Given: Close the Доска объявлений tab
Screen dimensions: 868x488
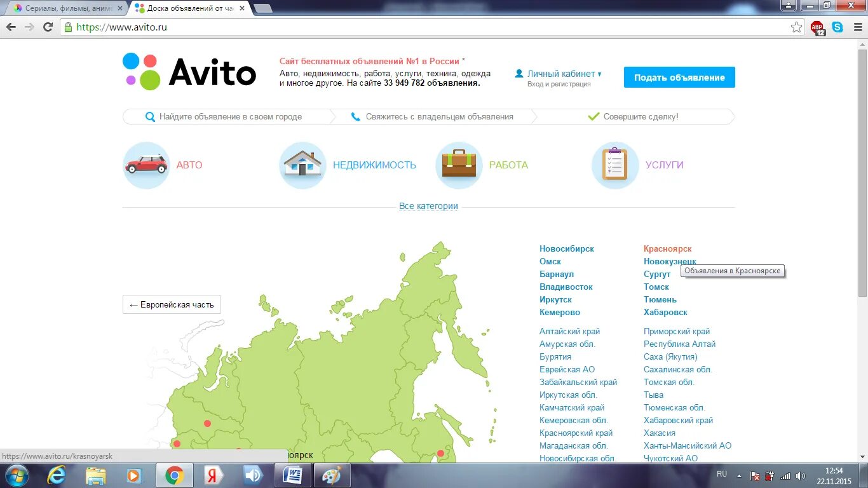Looking at the screenshot, I should pos(242,8).
